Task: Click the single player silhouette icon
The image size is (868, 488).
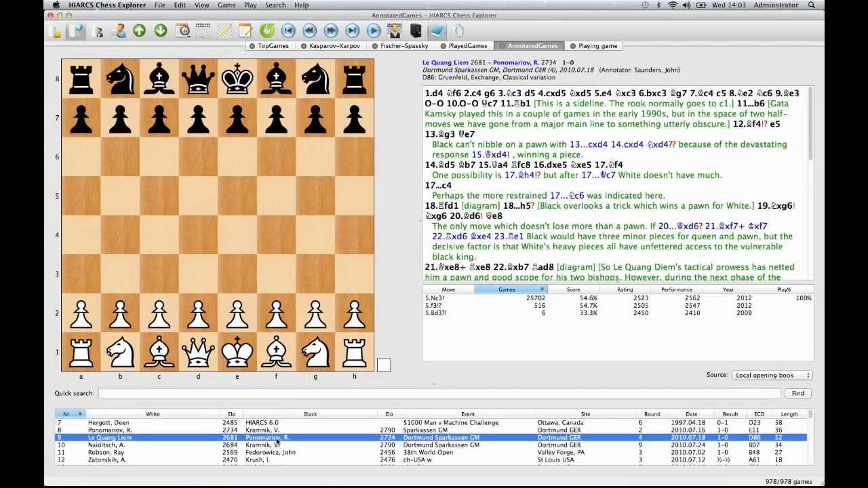Action: tap(98, 30)
